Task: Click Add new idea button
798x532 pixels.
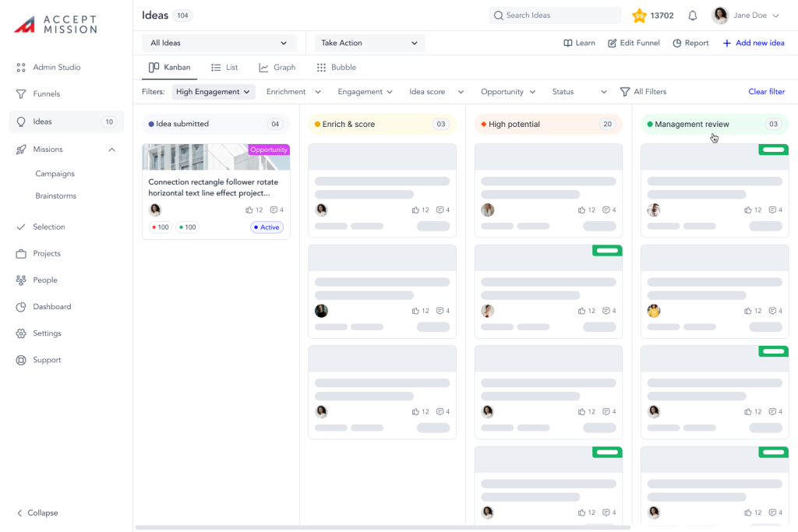Action: (753, 43)
